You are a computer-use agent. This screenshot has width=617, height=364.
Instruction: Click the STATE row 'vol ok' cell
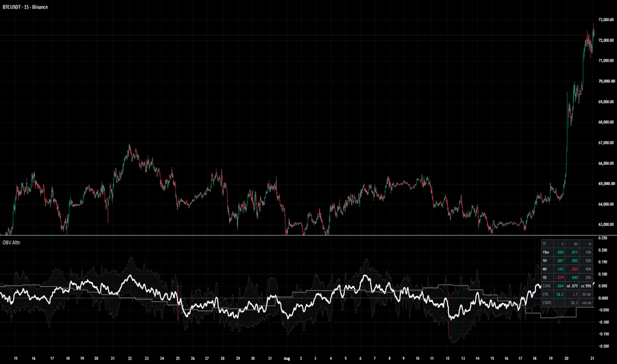(x=586, y=303)
